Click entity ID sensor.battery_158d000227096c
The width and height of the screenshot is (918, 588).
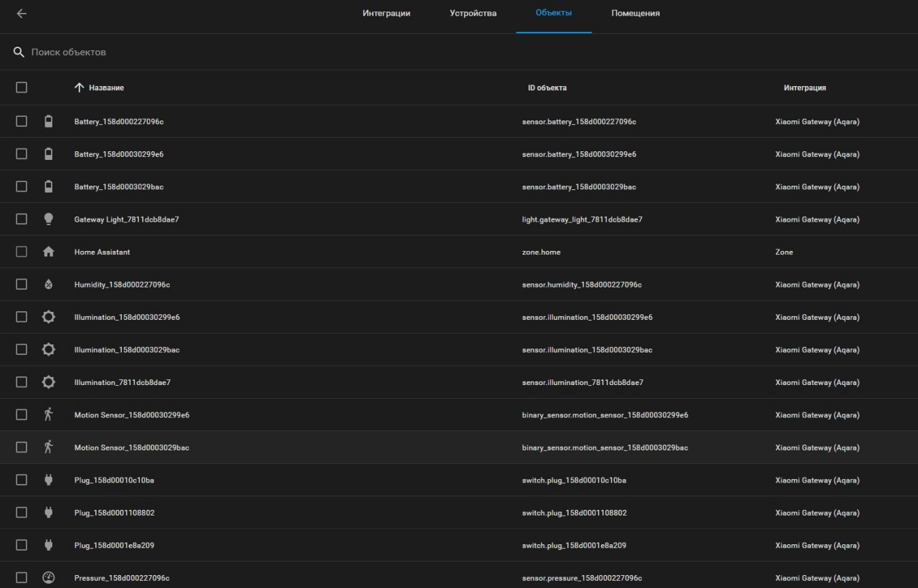[x=579, y=122]
